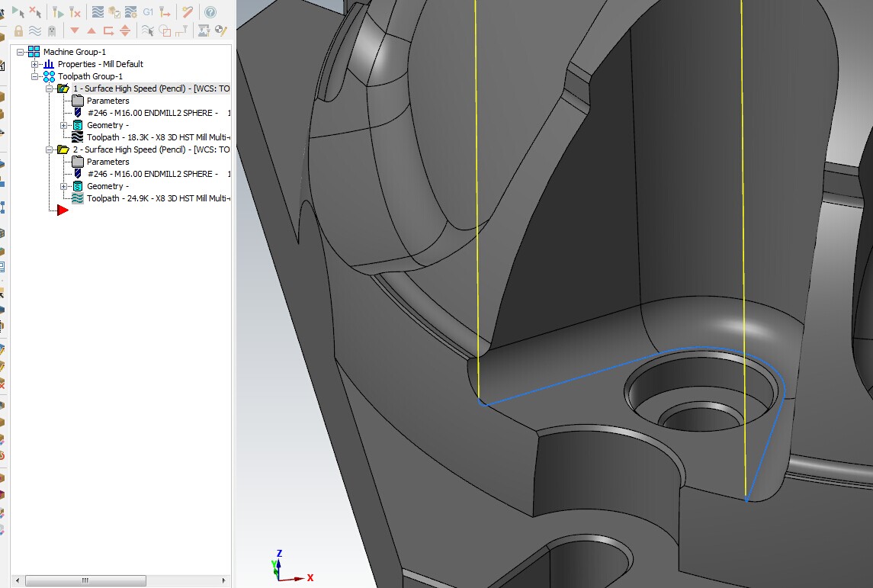Click the Geometry surface icon in operation 2

(x=78, y=187)
